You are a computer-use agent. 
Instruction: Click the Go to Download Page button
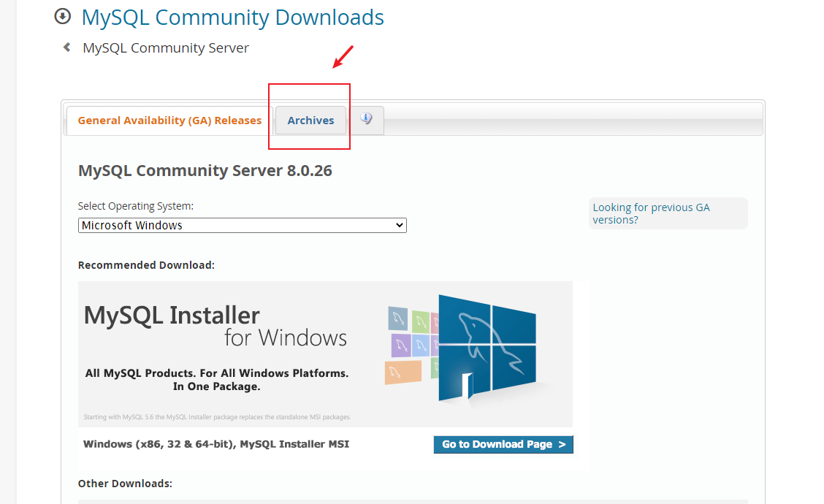(x=503, y=444)
